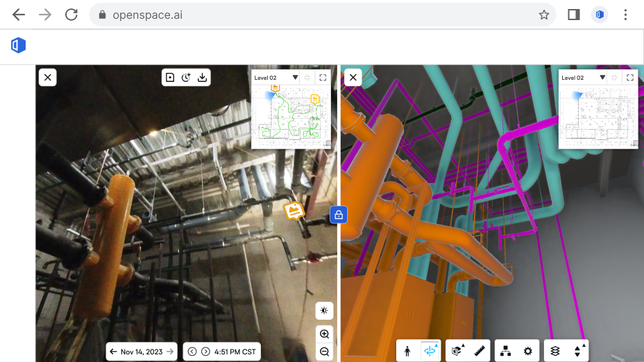Toggle the BIM layers stack button
644x362 pixels.
(x=555, y=351)
